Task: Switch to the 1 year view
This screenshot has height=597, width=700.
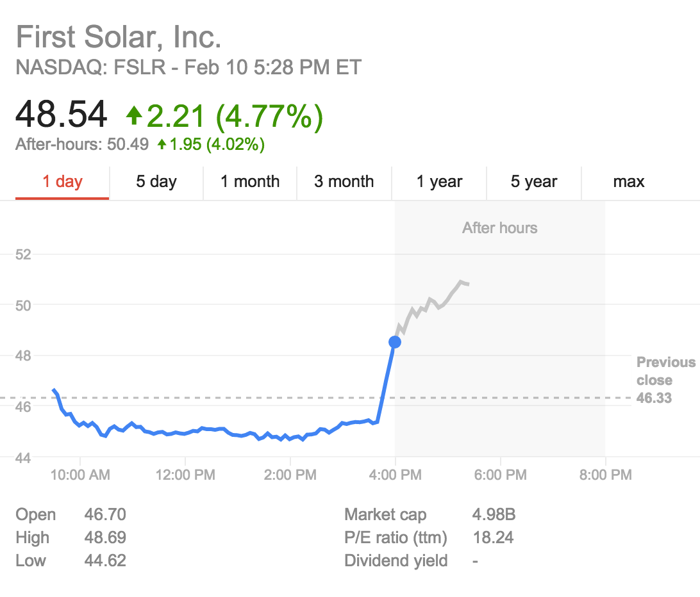Action: 438,182
